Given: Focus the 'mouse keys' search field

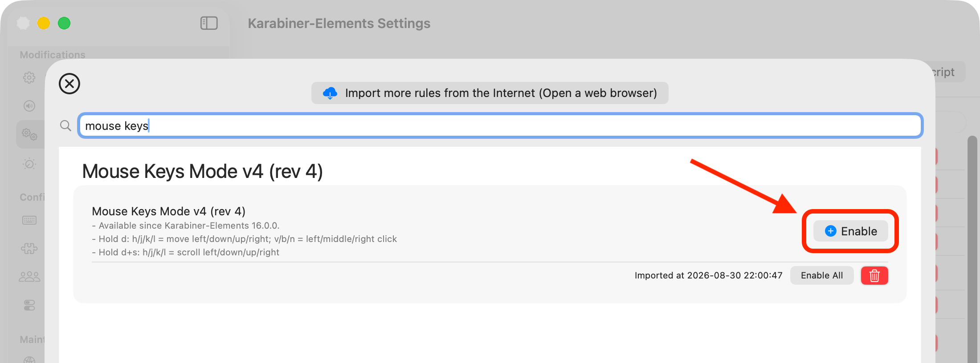Looking at the screenshot, I should click(x=500, y=126).
